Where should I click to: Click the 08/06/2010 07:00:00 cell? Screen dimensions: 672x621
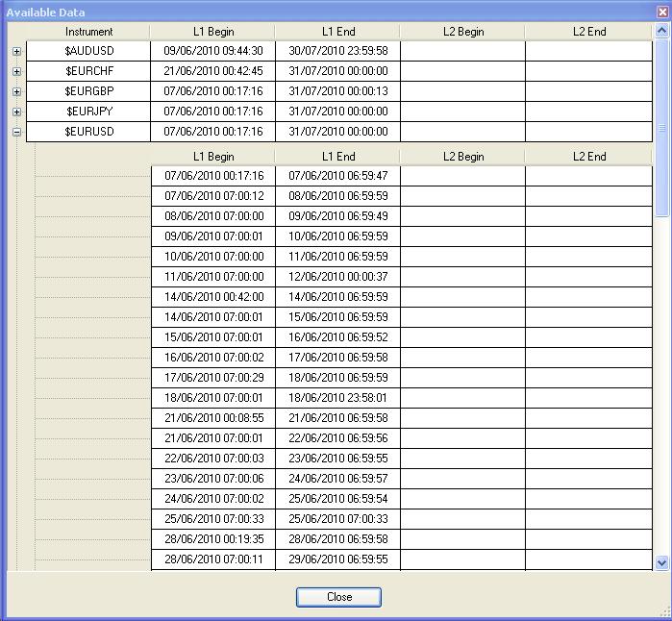point(213,216)
